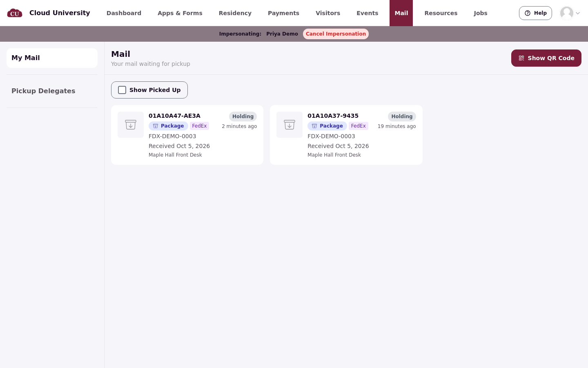Open the Payments nav item
The width and height of the screenshot is (588, 368).
tap(283, 13)
